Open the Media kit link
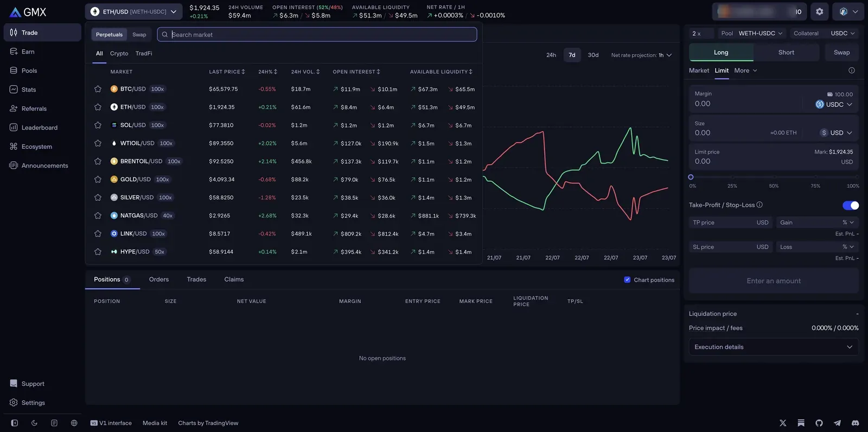The height and width of the screenshot is (432, 868). click(155, 423)
